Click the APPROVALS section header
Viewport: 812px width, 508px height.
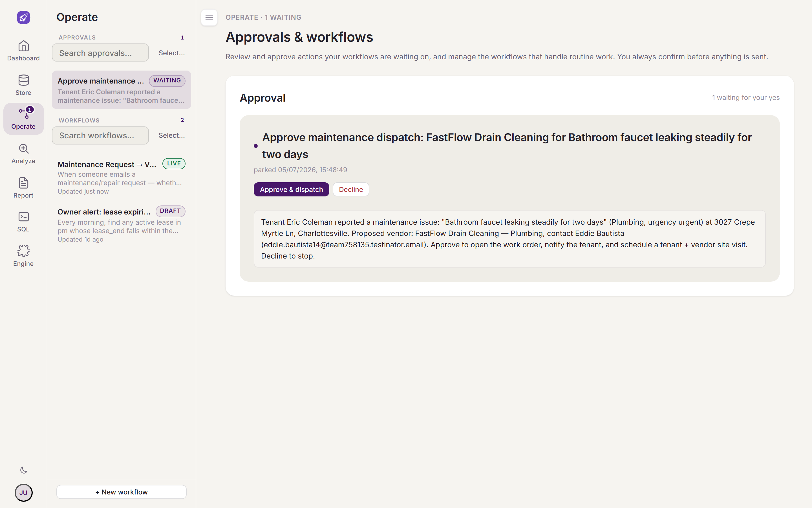point(77,38)
